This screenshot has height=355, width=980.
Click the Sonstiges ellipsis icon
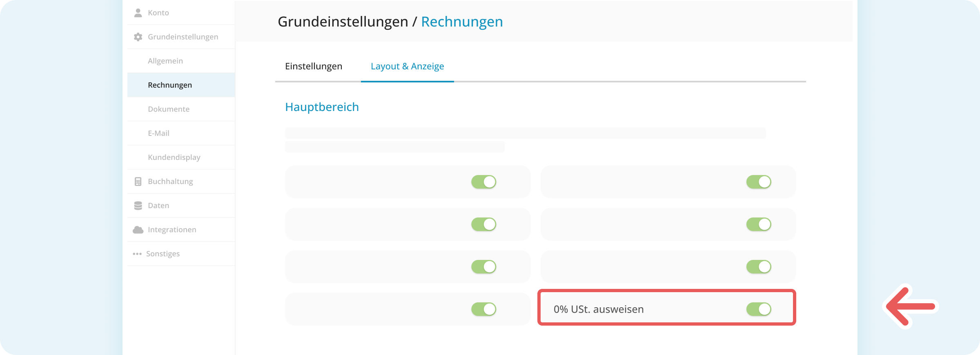tap(138, 253)
